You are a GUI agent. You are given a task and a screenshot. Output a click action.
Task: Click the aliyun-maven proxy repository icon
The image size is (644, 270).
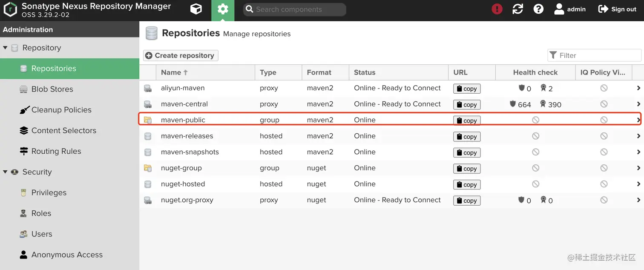tap(148, 88)
